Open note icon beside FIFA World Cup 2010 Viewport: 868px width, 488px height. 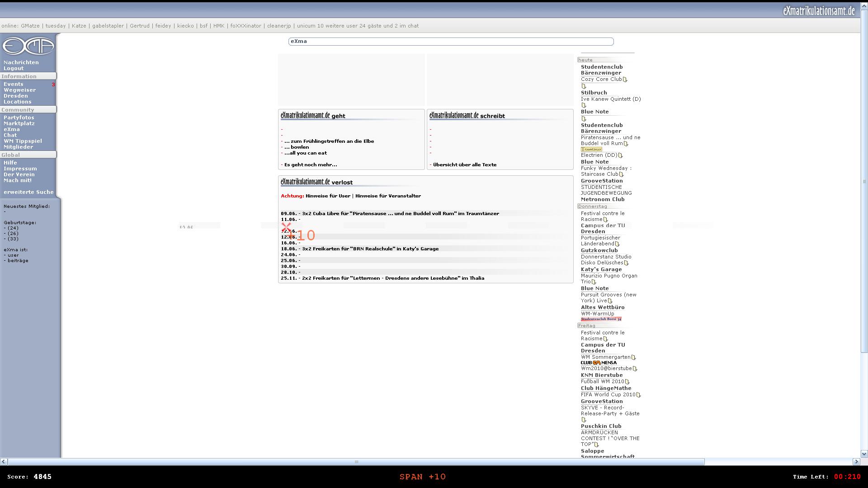pyautogui.click(x=639, y=395)
